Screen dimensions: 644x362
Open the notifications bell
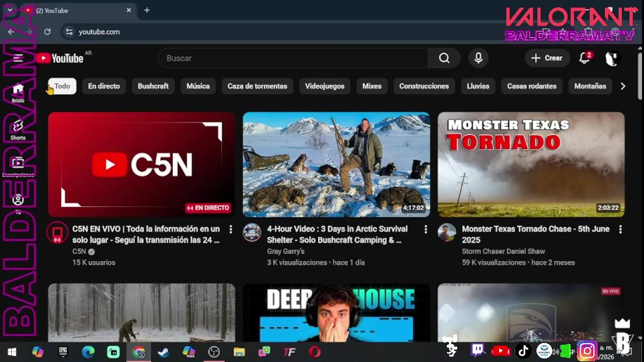(x=584, y=58)
